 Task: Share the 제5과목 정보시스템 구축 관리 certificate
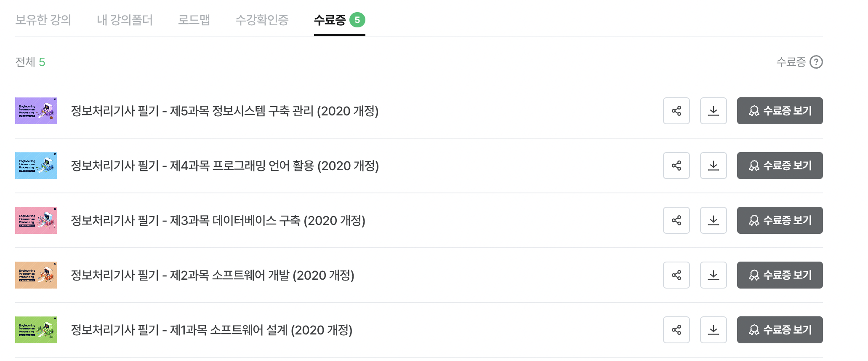pos(676,111)
